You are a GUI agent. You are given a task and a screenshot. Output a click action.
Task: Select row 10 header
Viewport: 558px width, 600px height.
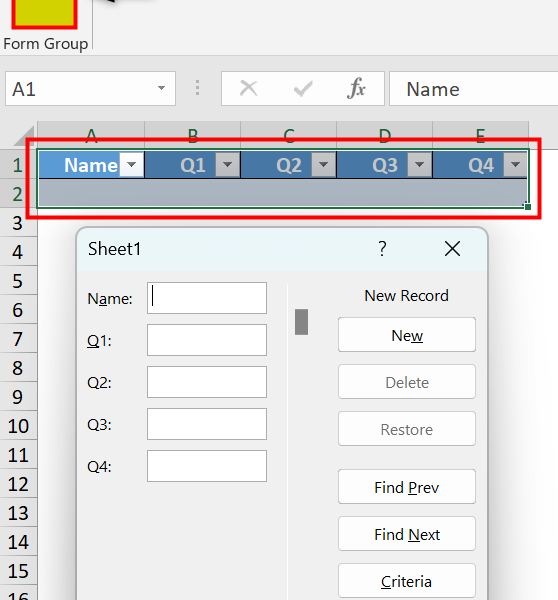(18, 426)
